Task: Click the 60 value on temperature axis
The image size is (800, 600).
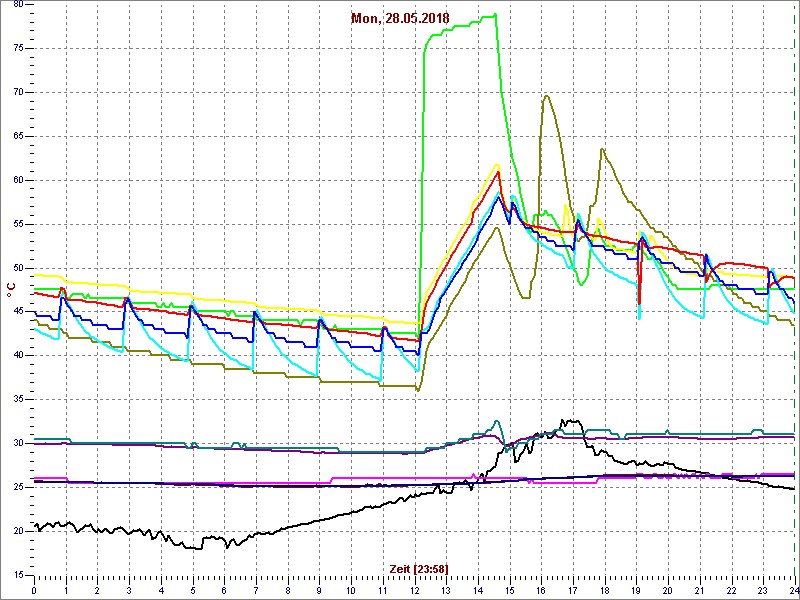Action: 17,180
